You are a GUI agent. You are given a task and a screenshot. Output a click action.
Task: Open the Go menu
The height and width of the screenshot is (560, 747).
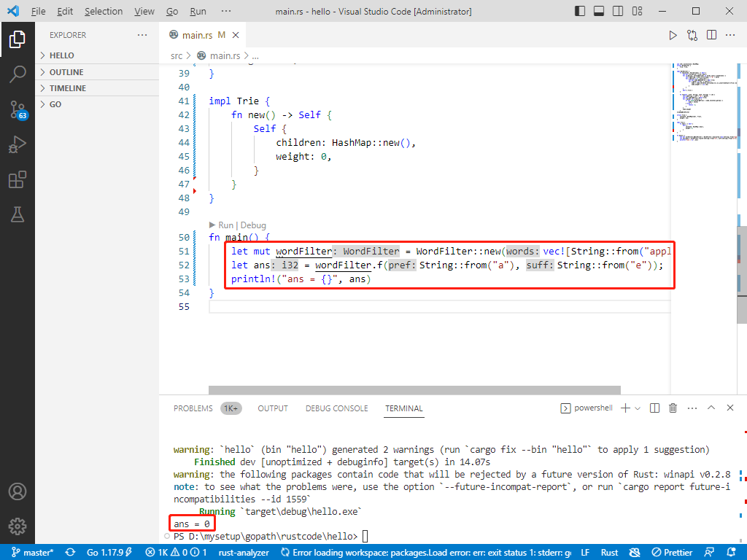coord(172,11)
